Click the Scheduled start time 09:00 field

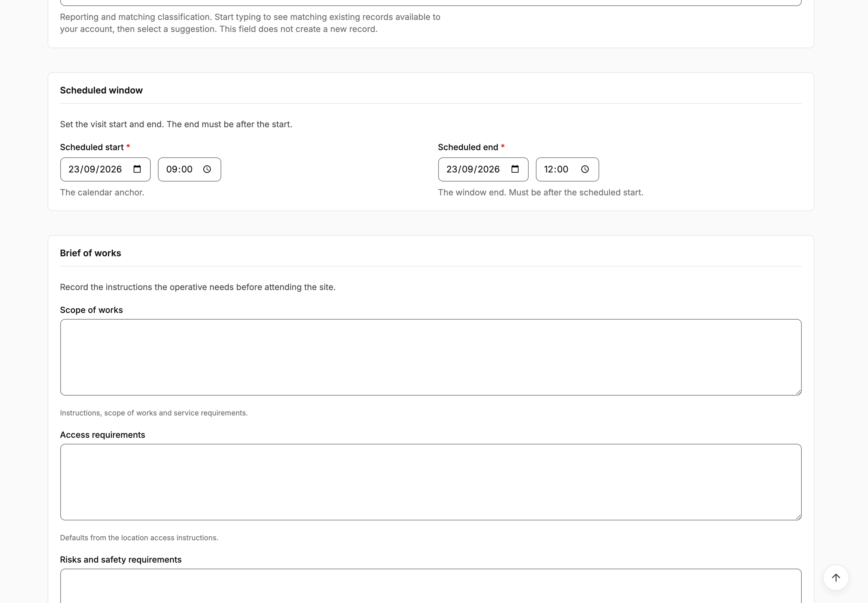(x=190, y=169)
